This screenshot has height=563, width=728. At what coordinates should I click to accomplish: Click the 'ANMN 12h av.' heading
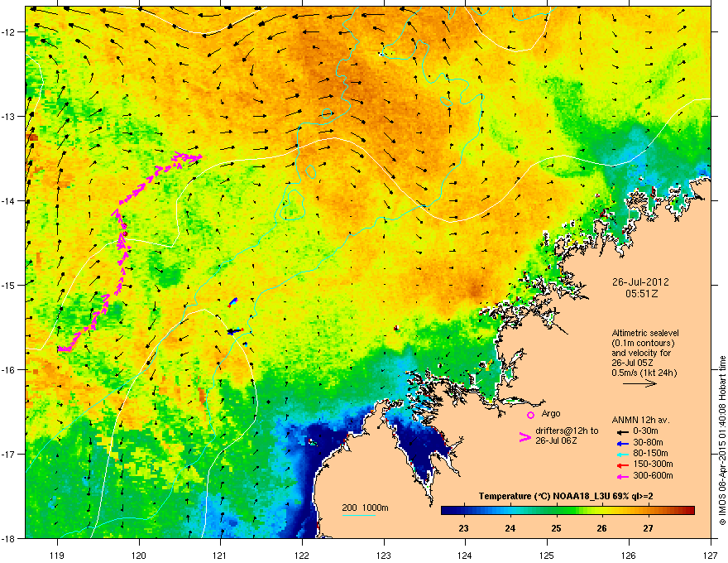coord(640,421)
